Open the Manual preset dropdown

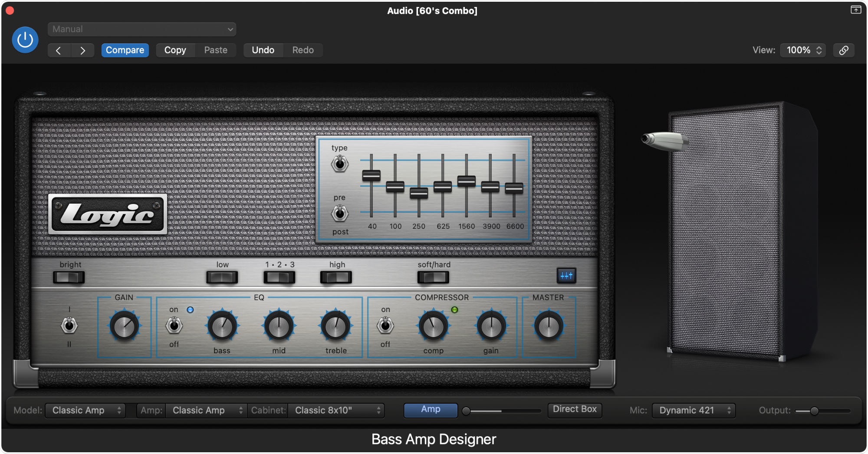coord(142,29)
